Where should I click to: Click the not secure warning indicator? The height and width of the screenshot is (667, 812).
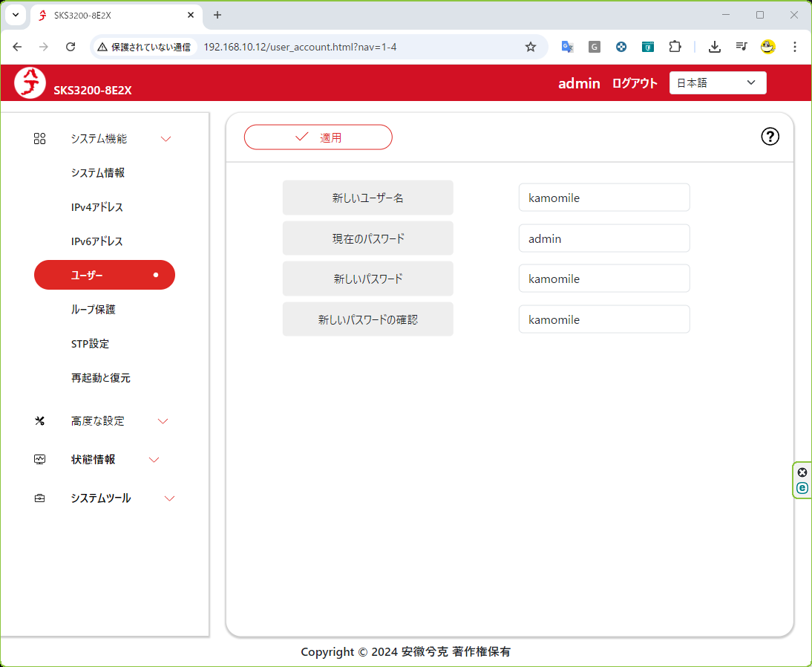point(145,47)
